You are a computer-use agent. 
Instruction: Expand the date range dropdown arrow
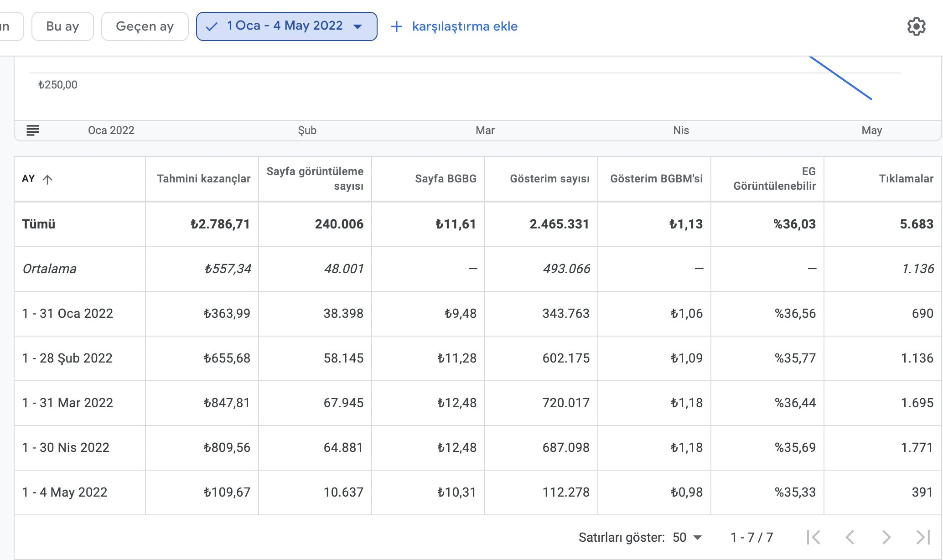click(x=358, y=26)
